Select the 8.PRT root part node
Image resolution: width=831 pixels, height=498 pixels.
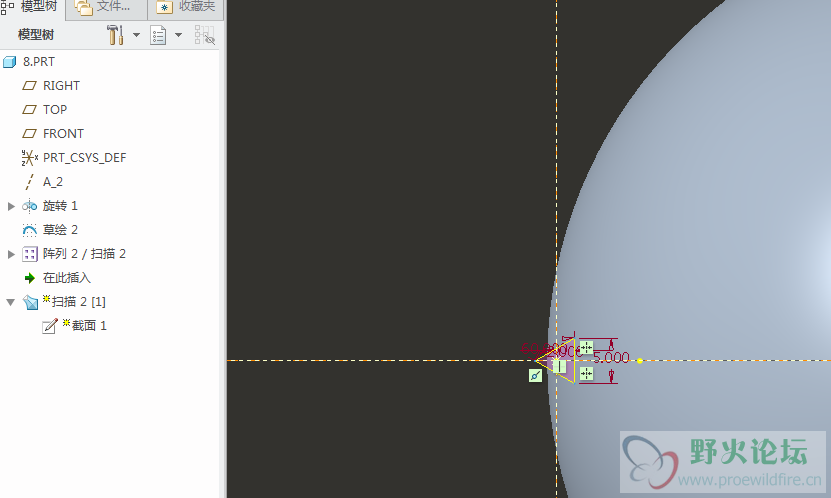click(39, 61)
